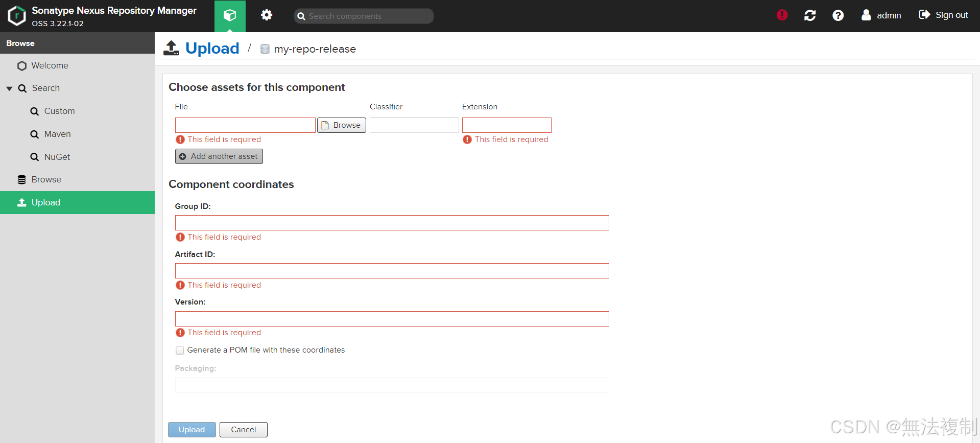Open the help question mark icon
980x443 pixels.
click(x=838, y=15)
